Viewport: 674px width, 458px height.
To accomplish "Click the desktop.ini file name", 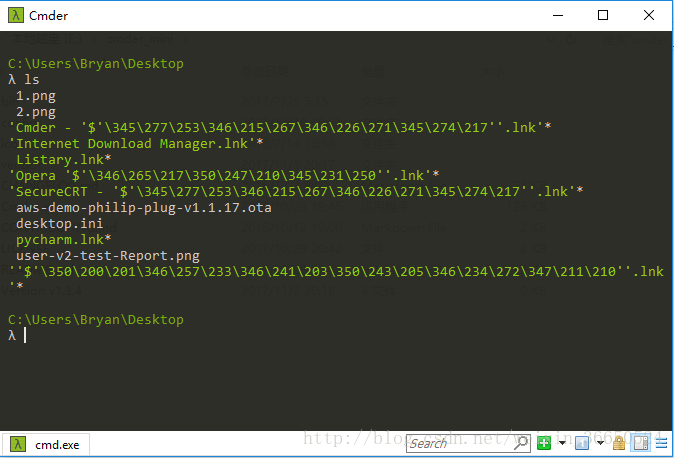I will click(59, 224).
